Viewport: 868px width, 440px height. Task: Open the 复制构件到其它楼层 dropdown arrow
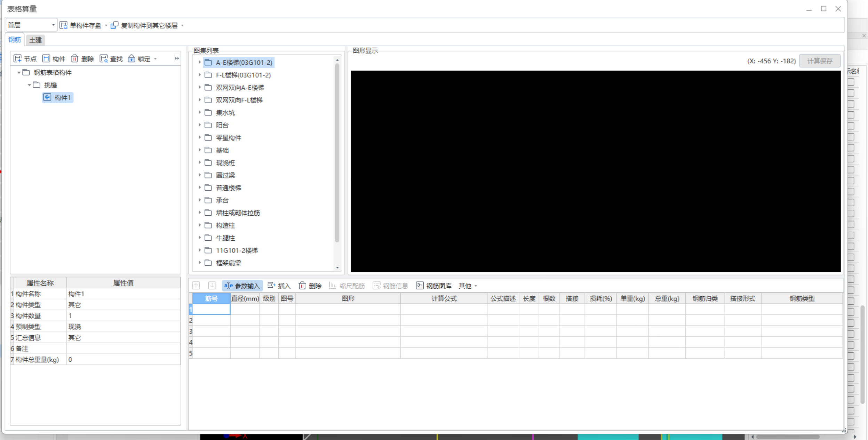182,25
